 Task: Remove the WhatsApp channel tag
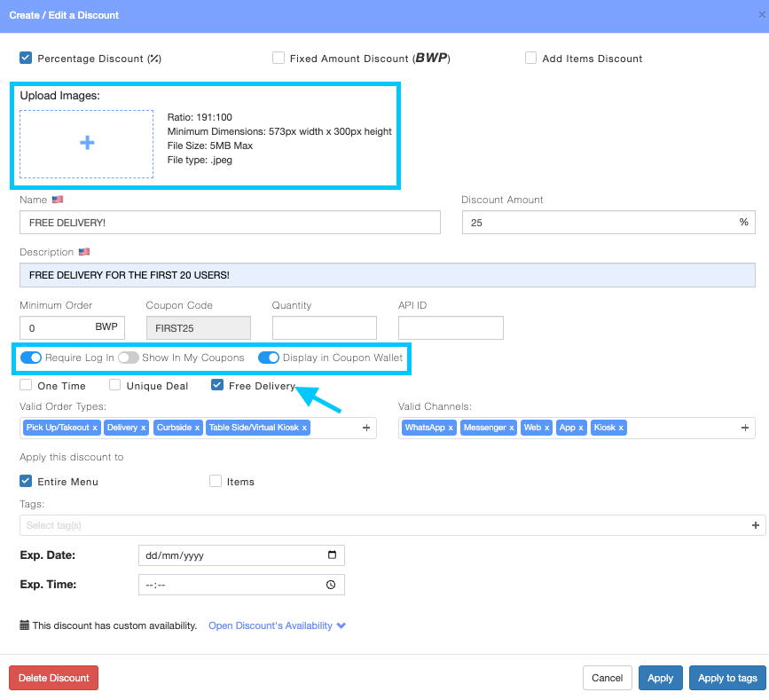pos(451,428)
